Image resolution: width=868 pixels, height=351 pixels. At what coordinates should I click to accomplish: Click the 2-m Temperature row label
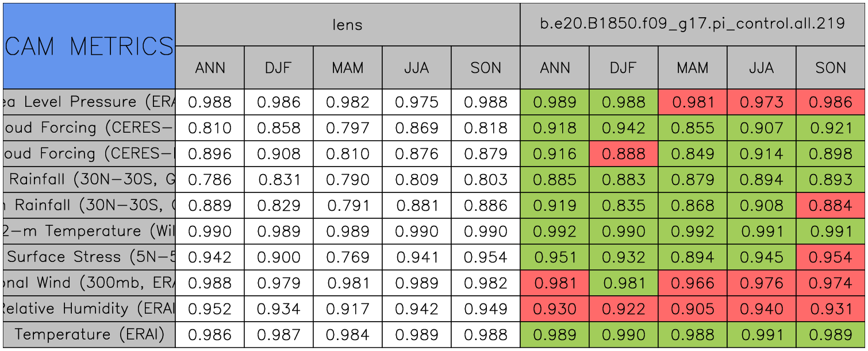[89, 232]
